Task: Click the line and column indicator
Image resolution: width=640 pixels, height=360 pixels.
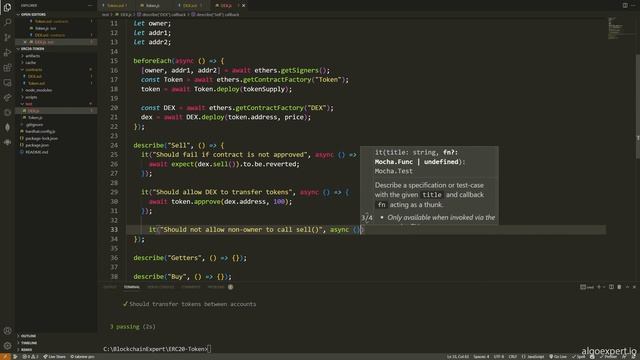Action: click(x=458, y=357)
